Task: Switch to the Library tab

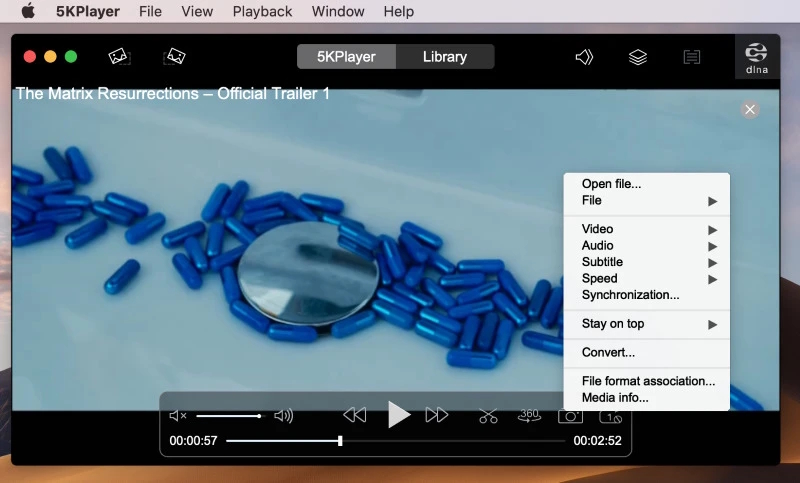Action: click(445, 57)
